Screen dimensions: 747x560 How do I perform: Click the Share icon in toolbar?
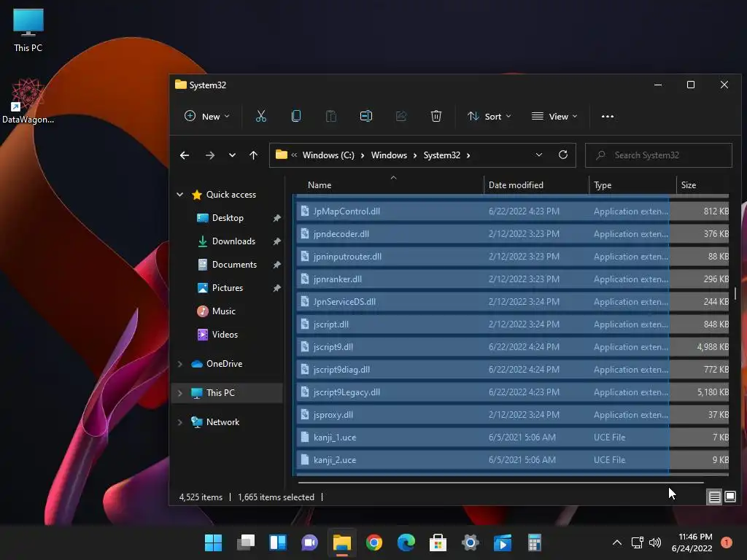click(x=400, y=116)
